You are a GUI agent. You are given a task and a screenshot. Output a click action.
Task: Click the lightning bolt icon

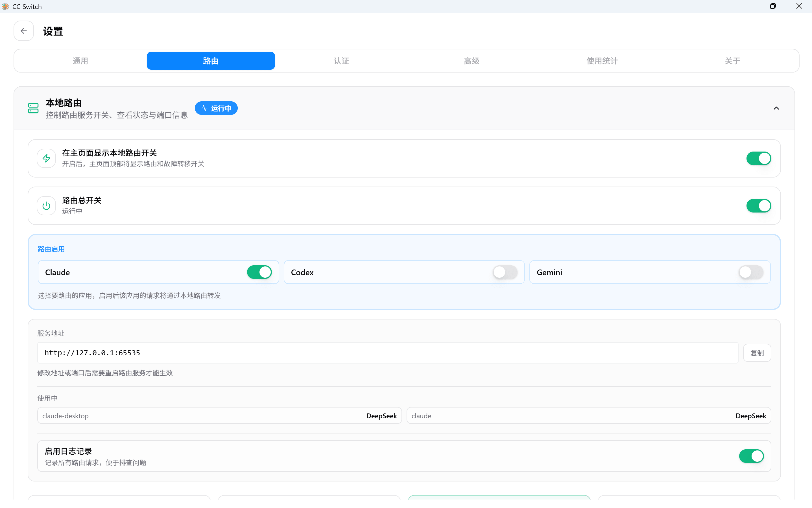coord(46,158)
